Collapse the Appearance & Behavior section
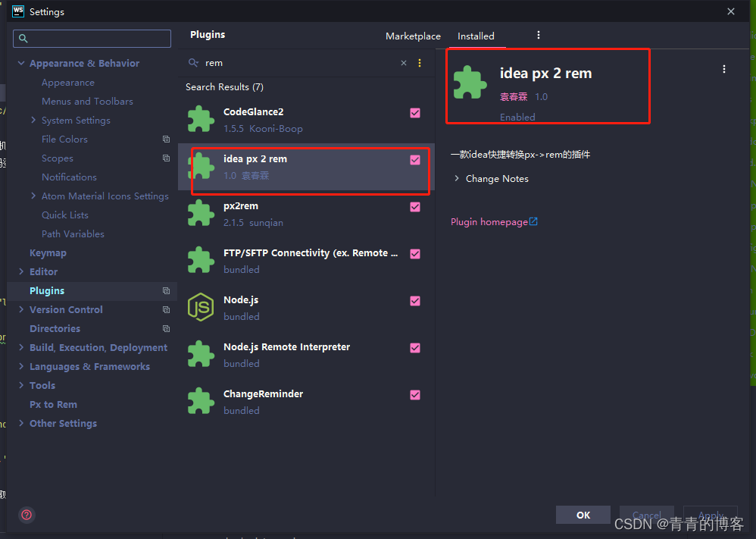Viewport: 756px width, 539px height. click(x=21, y=63)
